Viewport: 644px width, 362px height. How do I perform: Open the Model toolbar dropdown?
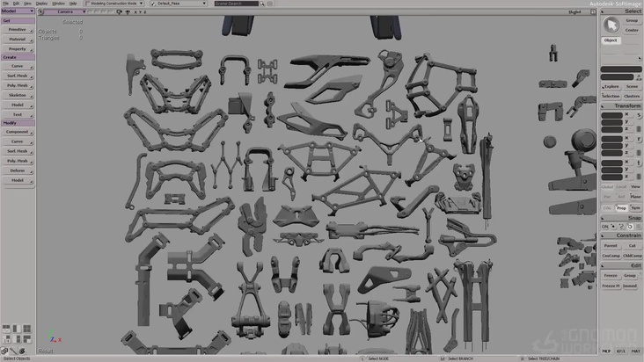17,11
